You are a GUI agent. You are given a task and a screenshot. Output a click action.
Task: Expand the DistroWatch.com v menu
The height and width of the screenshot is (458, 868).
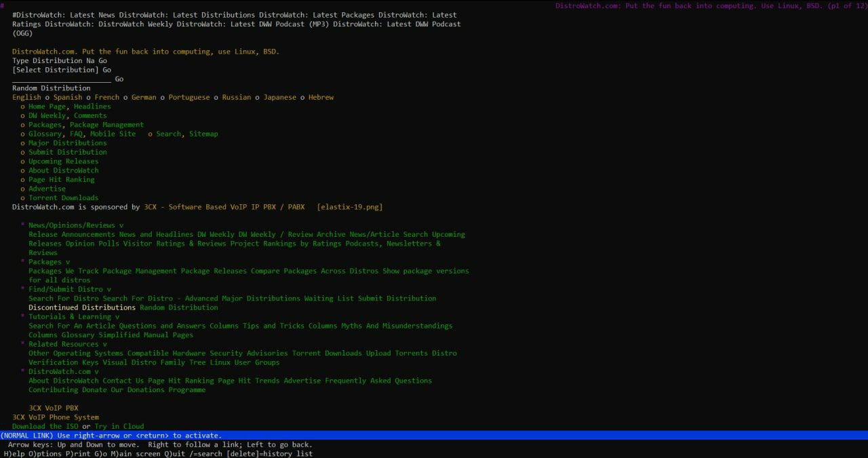click(64, 372)
